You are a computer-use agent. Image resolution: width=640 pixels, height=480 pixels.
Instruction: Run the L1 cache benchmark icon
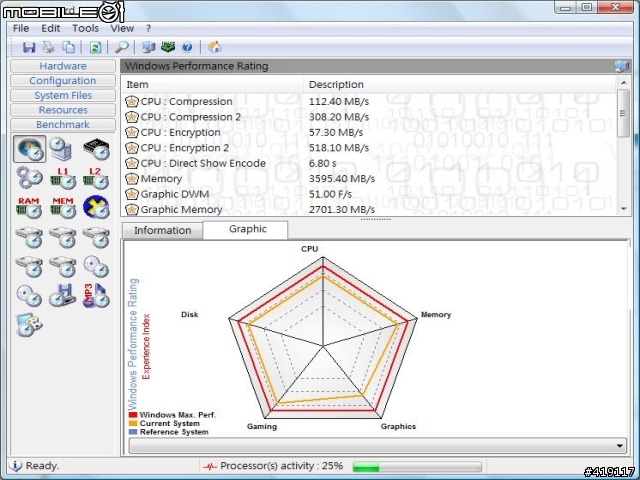(63, 178)
